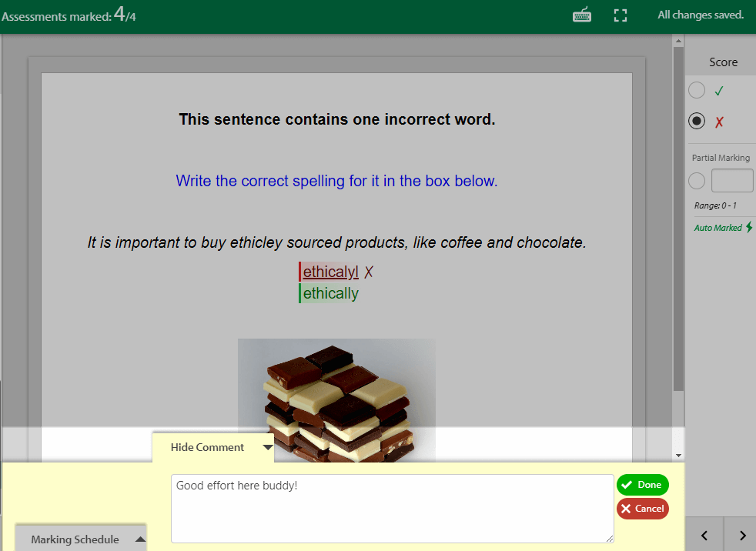Viewport: 756px width, 551px height.
Task: Click the 'Partial Marking' label
Action: pos(721,158)
